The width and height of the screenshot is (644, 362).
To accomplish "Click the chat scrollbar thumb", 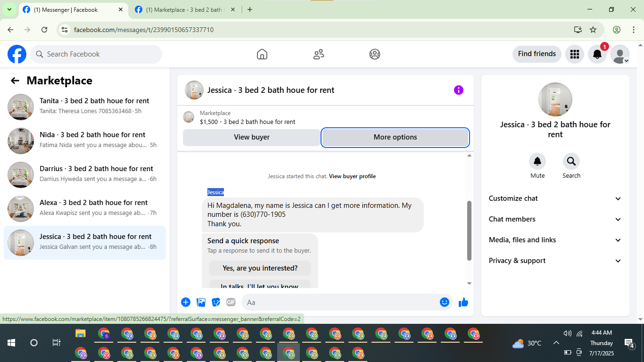I will pyautogui.click(x=469, y=230).
